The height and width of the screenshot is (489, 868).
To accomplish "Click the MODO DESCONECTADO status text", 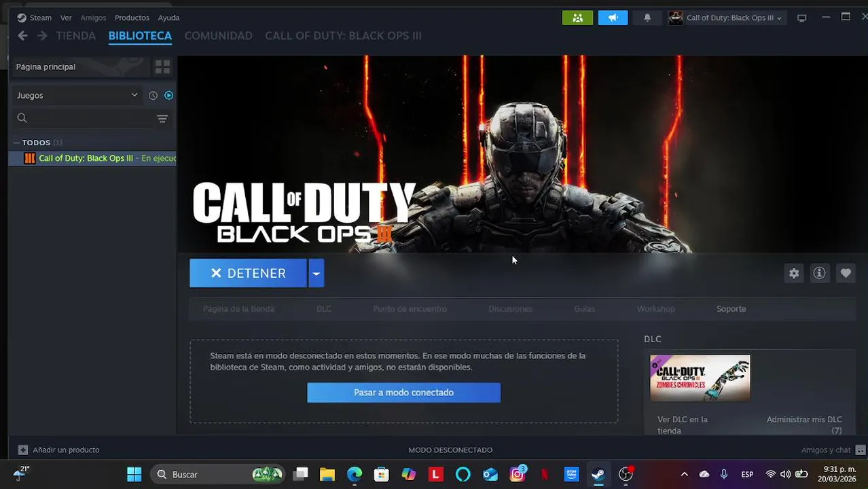I will point(450,450).
